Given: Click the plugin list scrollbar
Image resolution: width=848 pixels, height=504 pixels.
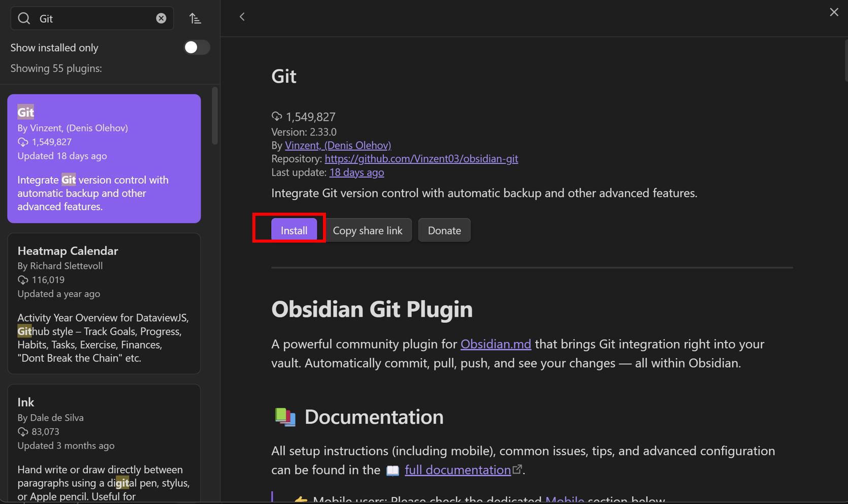Looking at the screenshot, I should [x=215, y=116].
